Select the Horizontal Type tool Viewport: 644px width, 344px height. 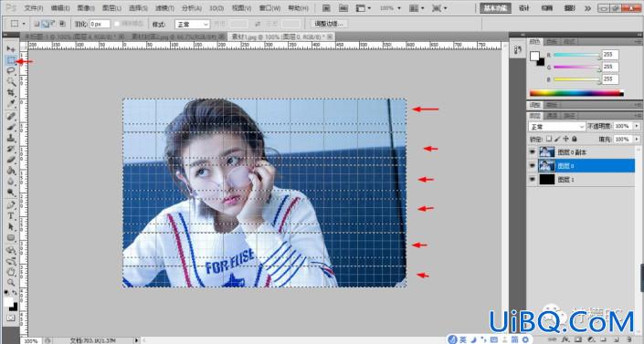11,216
